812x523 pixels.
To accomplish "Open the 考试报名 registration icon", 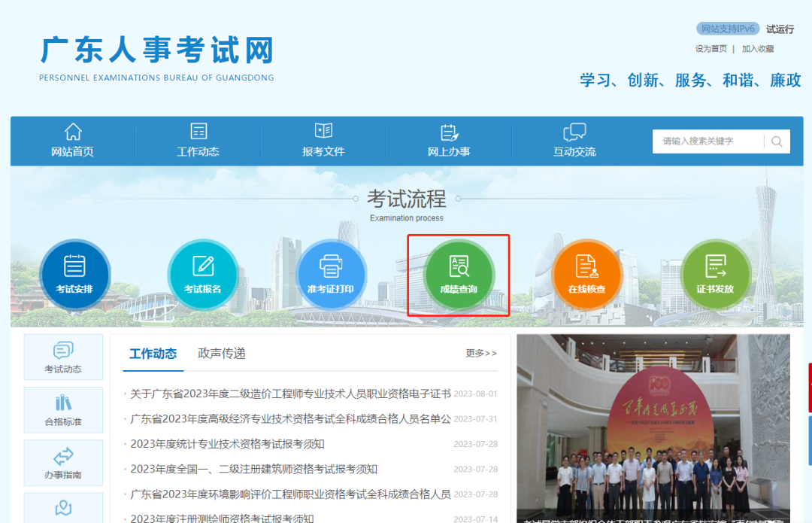I will click(x=203, y=274).
